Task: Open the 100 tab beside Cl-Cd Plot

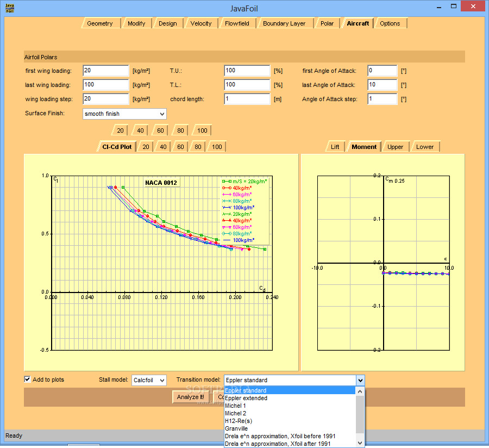Action: [217, 147]
